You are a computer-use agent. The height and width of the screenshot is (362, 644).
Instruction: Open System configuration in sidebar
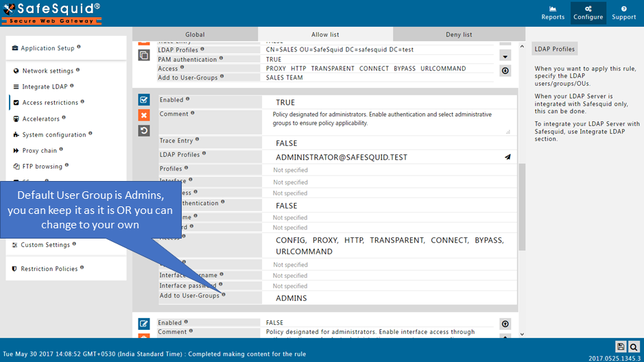point(53,134)
